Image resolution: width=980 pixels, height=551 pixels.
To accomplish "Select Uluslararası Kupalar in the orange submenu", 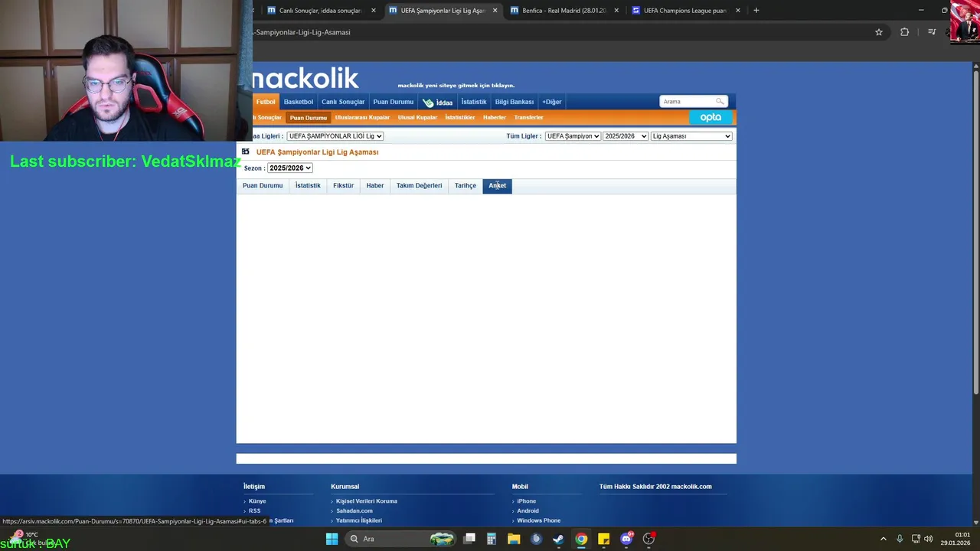I will (x=362, y=118).
